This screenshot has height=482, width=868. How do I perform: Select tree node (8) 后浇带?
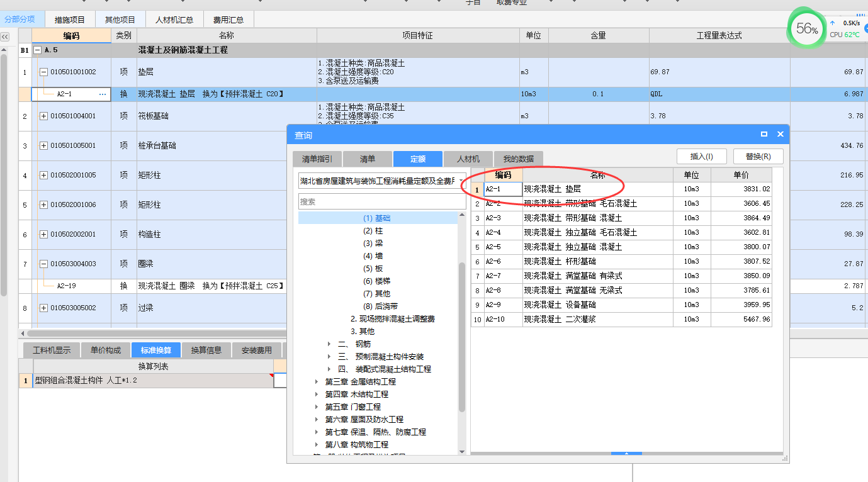point(381,306)
